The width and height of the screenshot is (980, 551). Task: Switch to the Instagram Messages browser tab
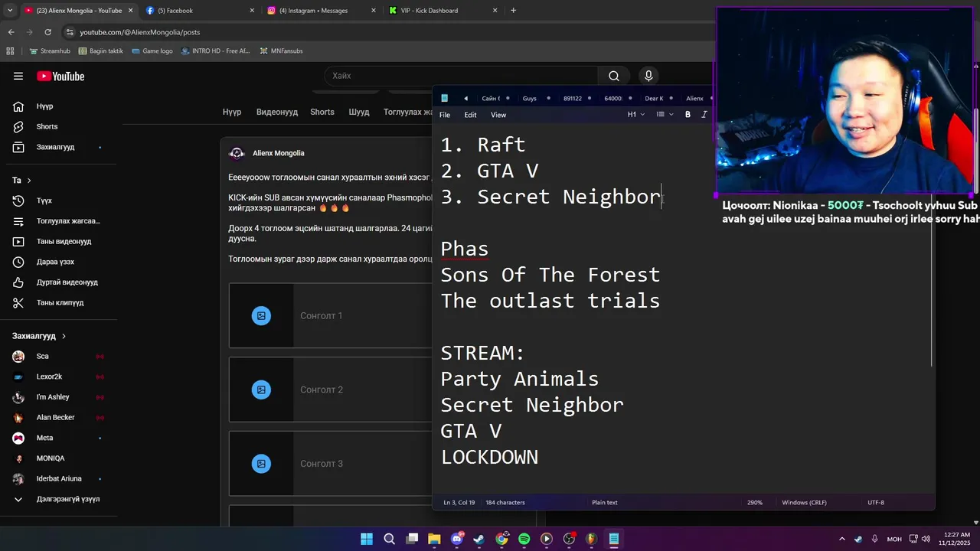pos(322,11)
